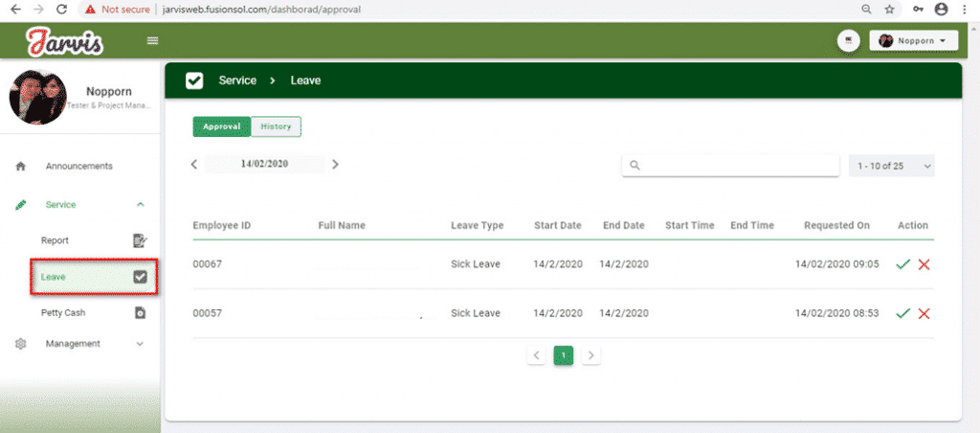This screenshot has height=433, width=980.
Task: Click page 1 pagination button
Action: pyautogui.click(x=564, y=355)
